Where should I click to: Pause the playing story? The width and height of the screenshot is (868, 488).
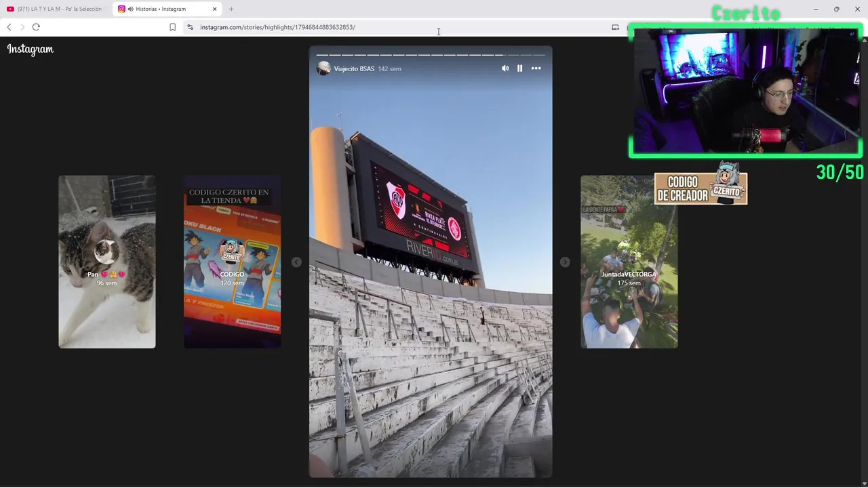pos(520,68)
